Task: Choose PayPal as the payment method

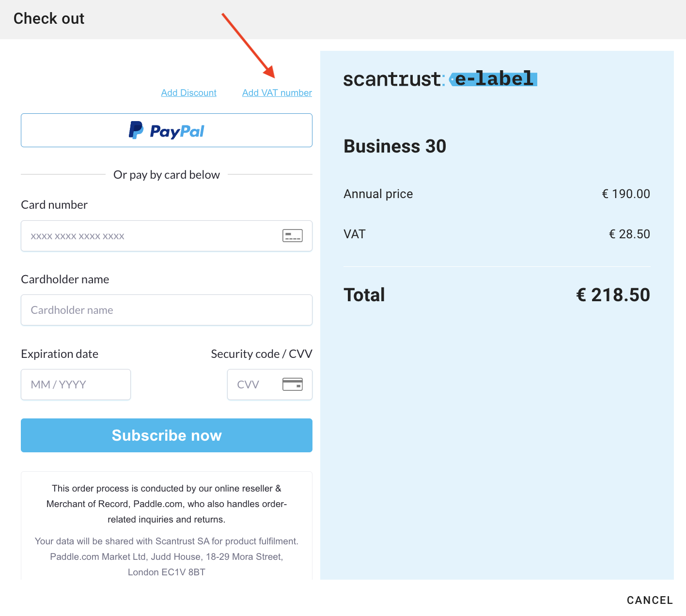Action: (x=167, y=130)
